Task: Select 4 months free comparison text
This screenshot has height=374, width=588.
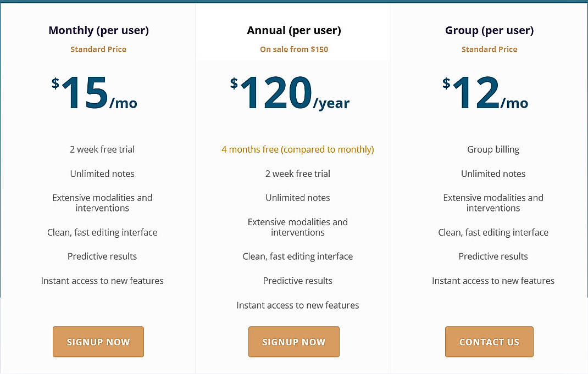Action: pos(297,149)
